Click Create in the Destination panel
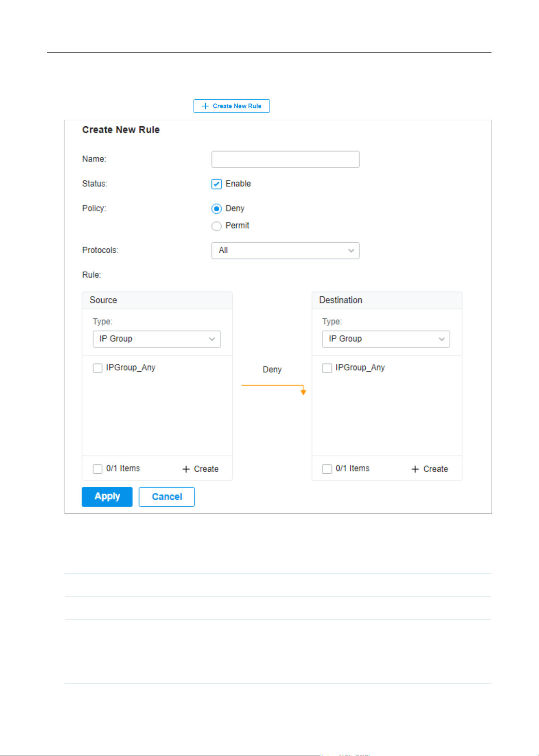This screenshot has width=539, height=756. tap(430, 469)
